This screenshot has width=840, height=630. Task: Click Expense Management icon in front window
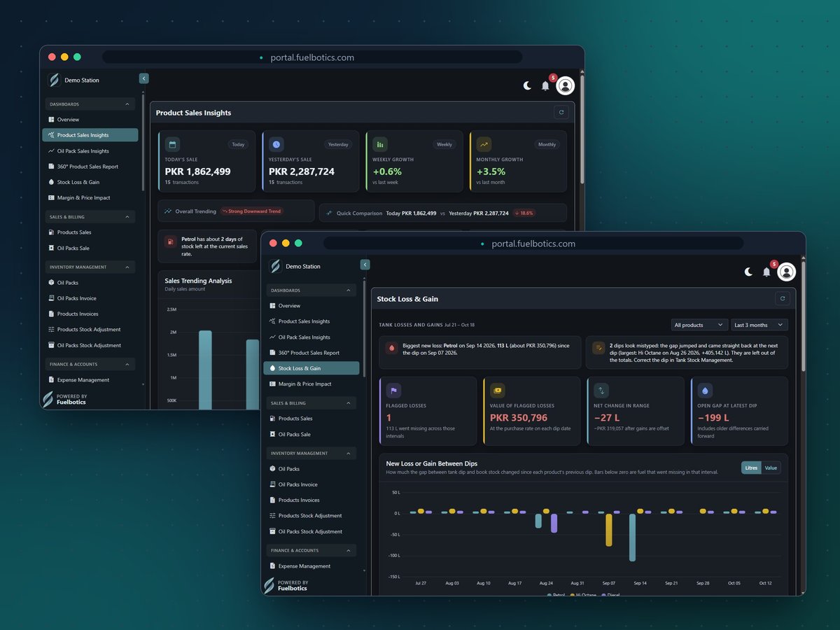pyautogui.click(x=272, y=566)
